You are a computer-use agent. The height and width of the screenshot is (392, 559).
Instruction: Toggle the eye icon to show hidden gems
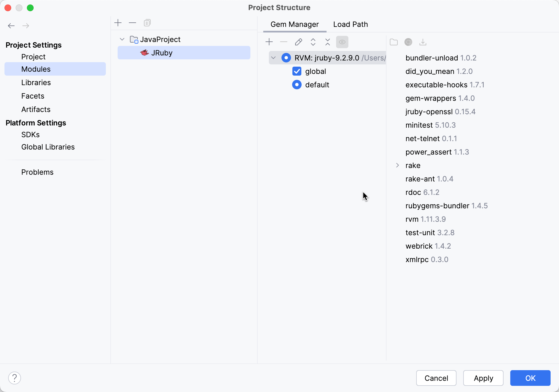point(342,42)
